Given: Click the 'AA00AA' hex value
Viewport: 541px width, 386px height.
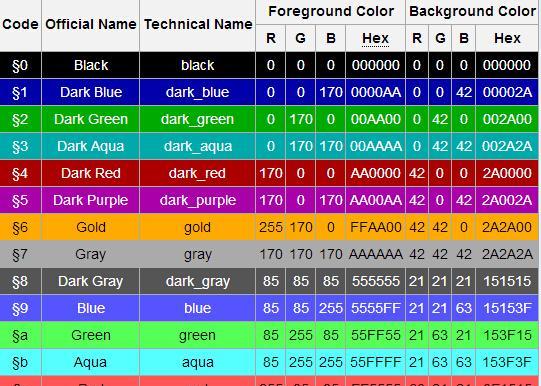Looking at the screenshot, I should (375, 200).
